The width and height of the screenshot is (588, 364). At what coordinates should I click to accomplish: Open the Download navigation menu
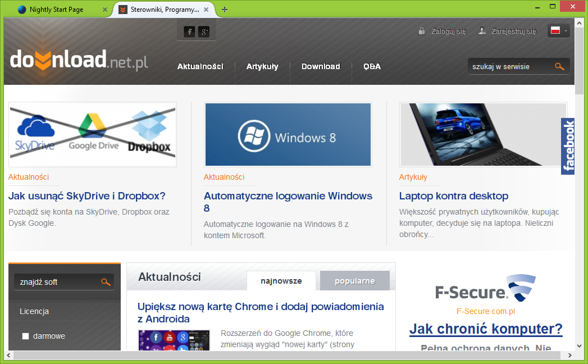coord(321,66)
